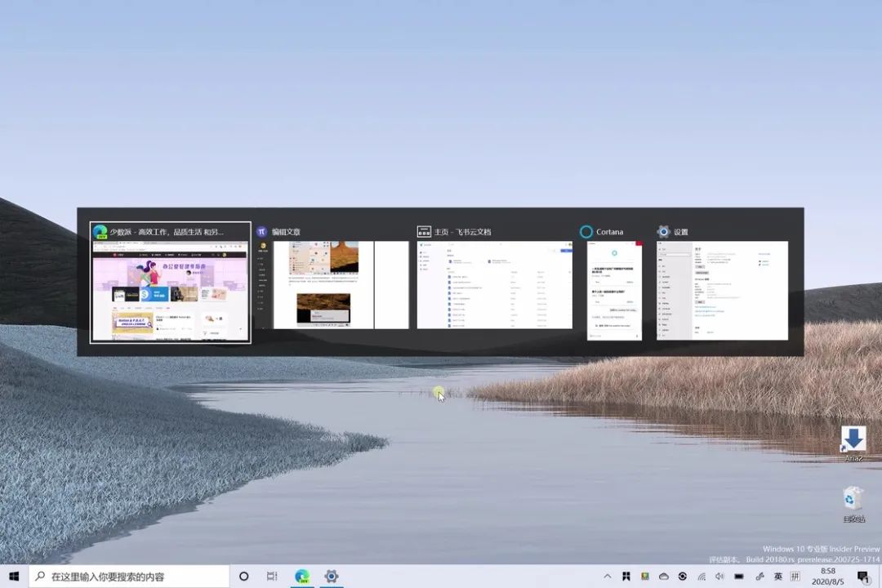
Task: Open the Action Center notifications
Action: tap(862, 576)
